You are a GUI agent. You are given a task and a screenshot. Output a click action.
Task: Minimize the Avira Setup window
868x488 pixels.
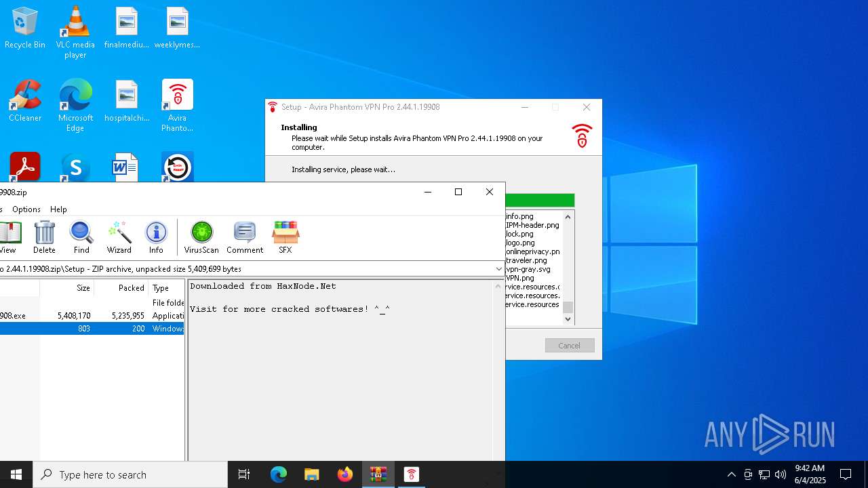click(524, 107)
